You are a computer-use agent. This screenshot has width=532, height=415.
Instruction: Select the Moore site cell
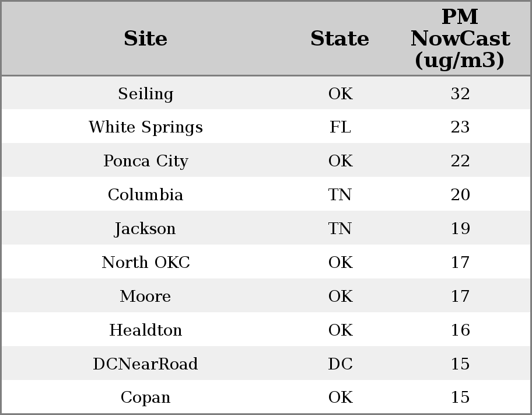pos(145,297)
